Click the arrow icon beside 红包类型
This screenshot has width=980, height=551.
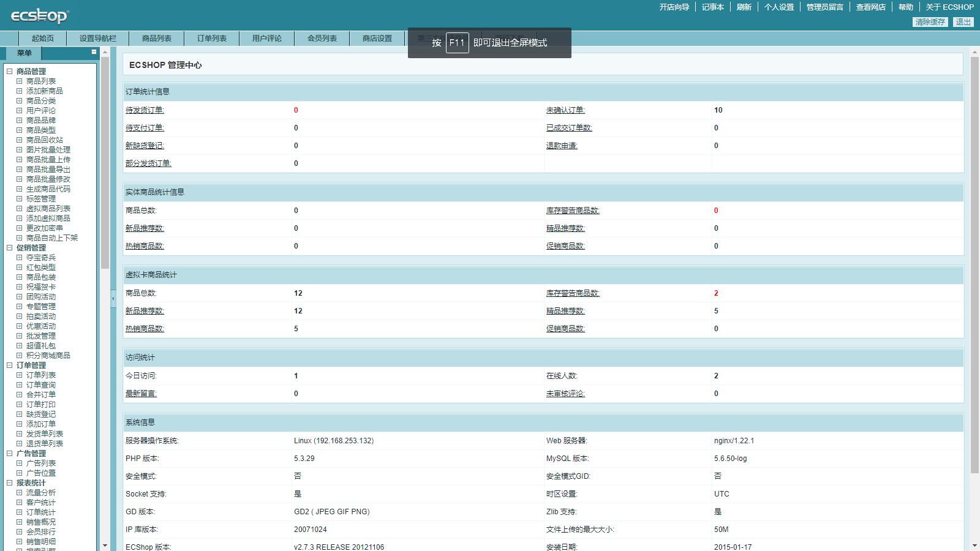(20, 268)
